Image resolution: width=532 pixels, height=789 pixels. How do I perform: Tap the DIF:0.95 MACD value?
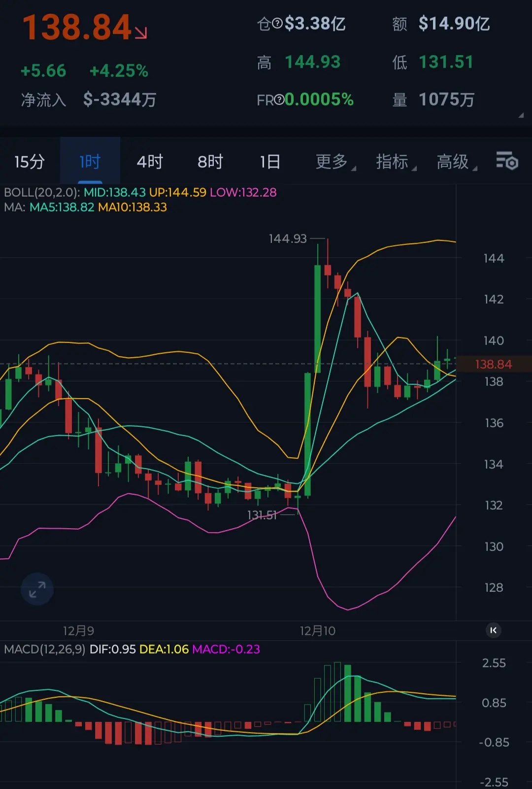112,649
